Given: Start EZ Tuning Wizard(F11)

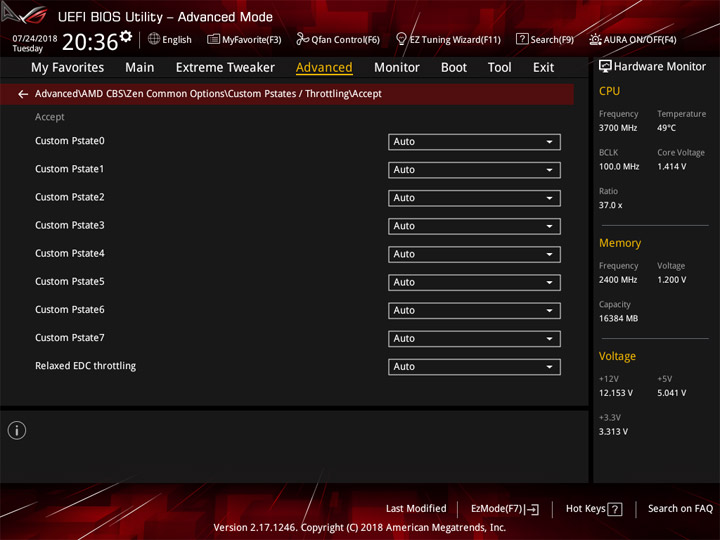Looking at the screenshot, I should [x=448, y=39].
